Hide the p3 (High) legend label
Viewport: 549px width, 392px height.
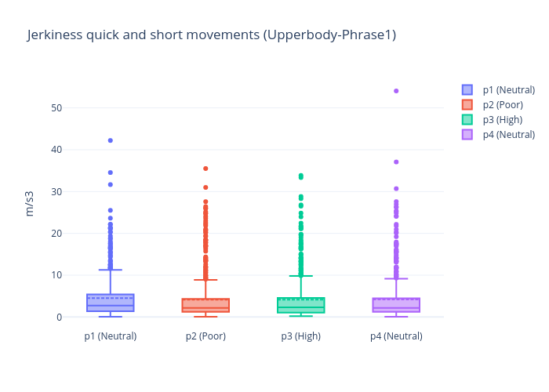pos(503,120)
